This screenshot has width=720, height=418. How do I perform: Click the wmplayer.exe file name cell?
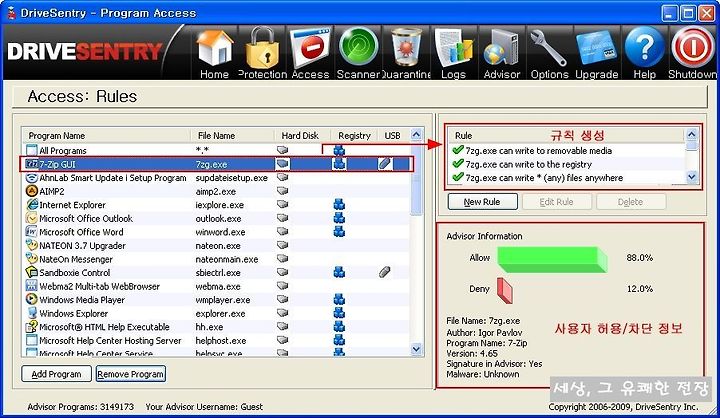[223, 299]
